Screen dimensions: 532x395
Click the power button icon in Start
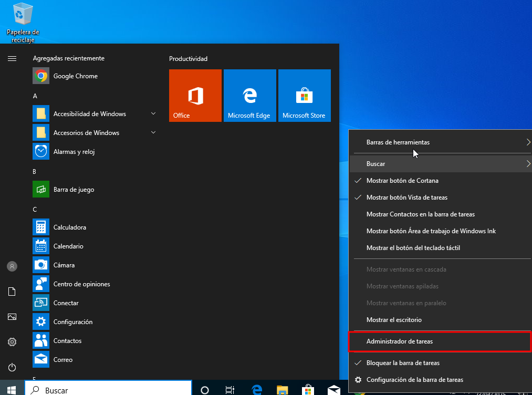(12, 367)
